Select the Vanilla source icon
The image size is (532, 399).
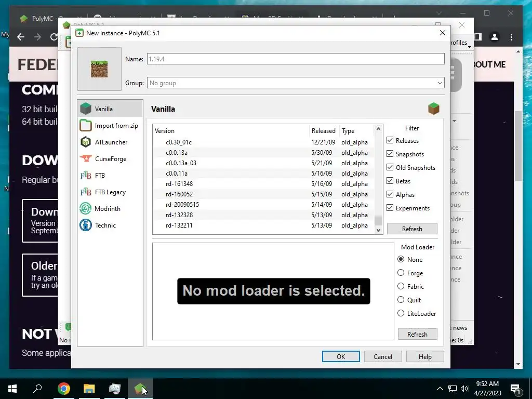point(86,109)
